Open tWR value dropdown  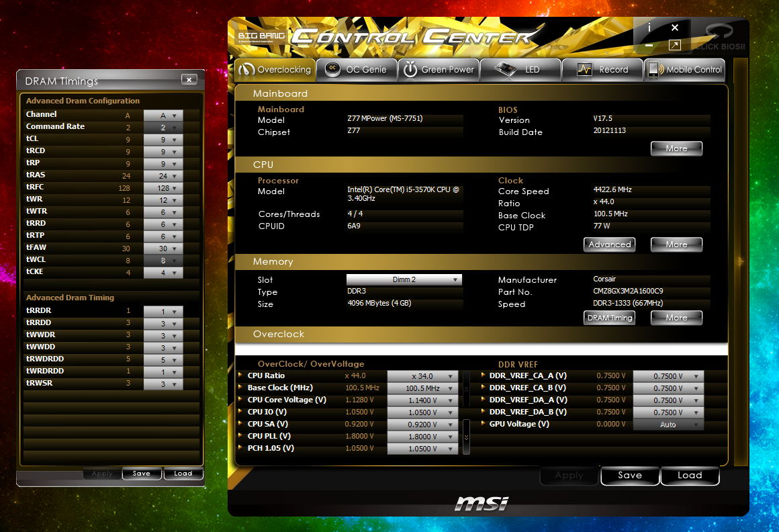163,200
